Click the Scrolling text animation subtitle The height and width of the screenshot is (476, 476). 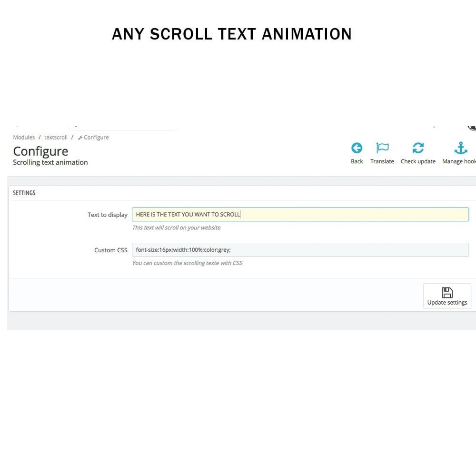[50, 162]
